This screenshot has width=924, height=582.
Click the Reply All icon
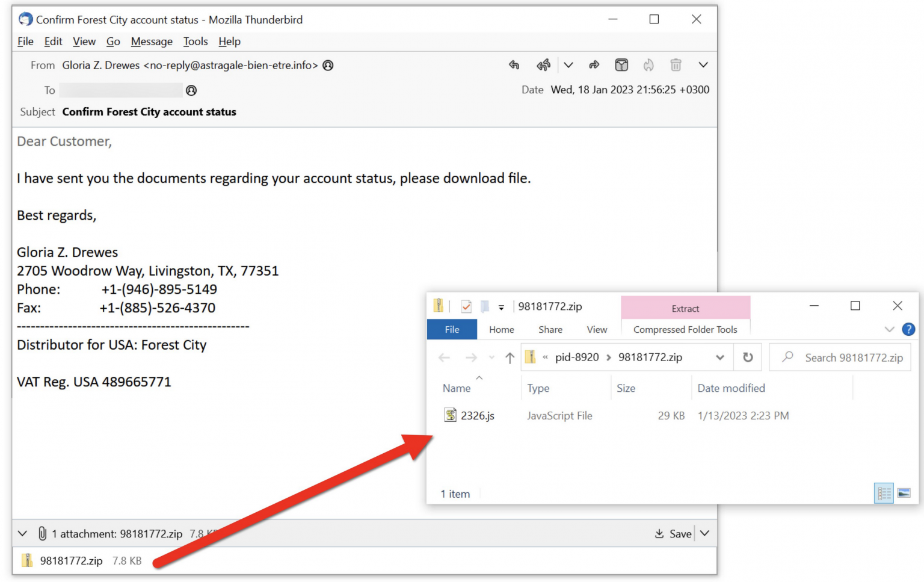[x=544, y=65]
